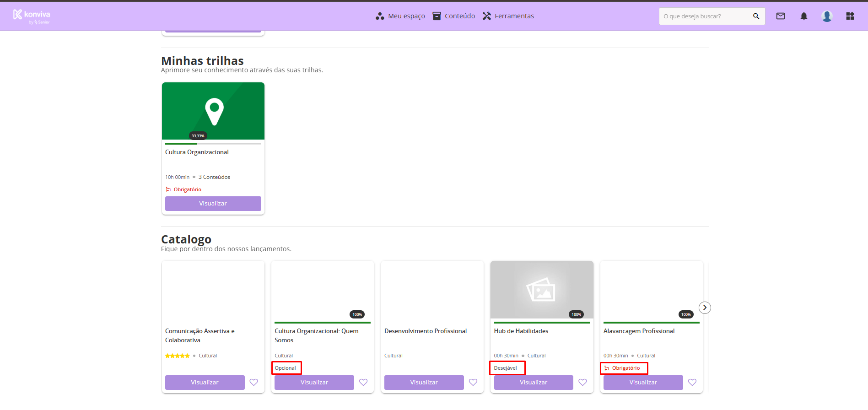Screen dimensions: 868x410
Task: Favorite Comunicação Assertiva e Colaborativa course
Action: pyautogui.click(x=254, y=382)
